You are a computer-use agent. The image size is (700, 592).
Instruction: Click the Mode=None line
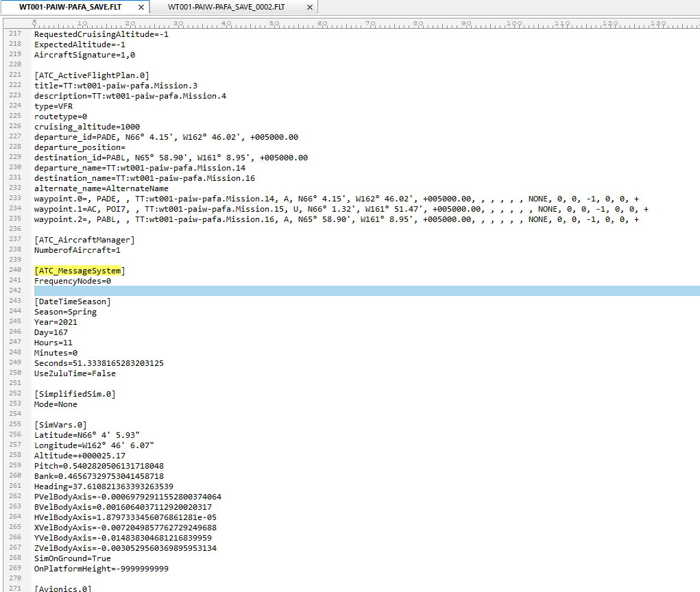(x=56, y=404)
